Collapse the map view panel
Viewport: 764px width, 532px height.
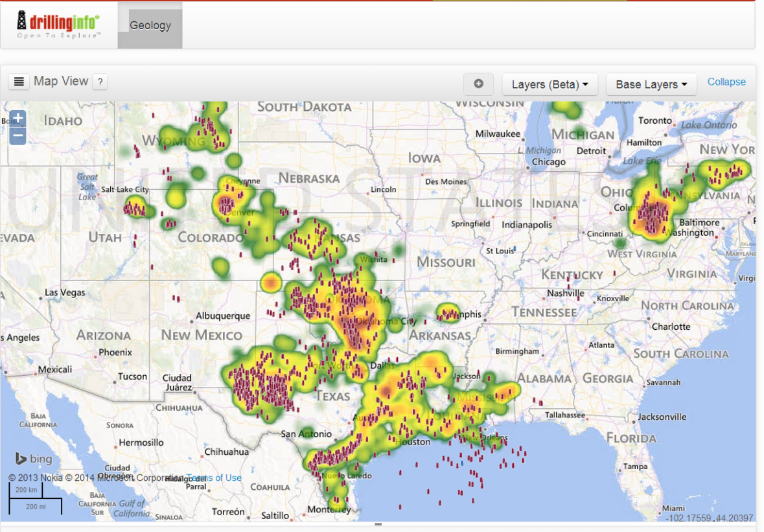coord(726,82)
